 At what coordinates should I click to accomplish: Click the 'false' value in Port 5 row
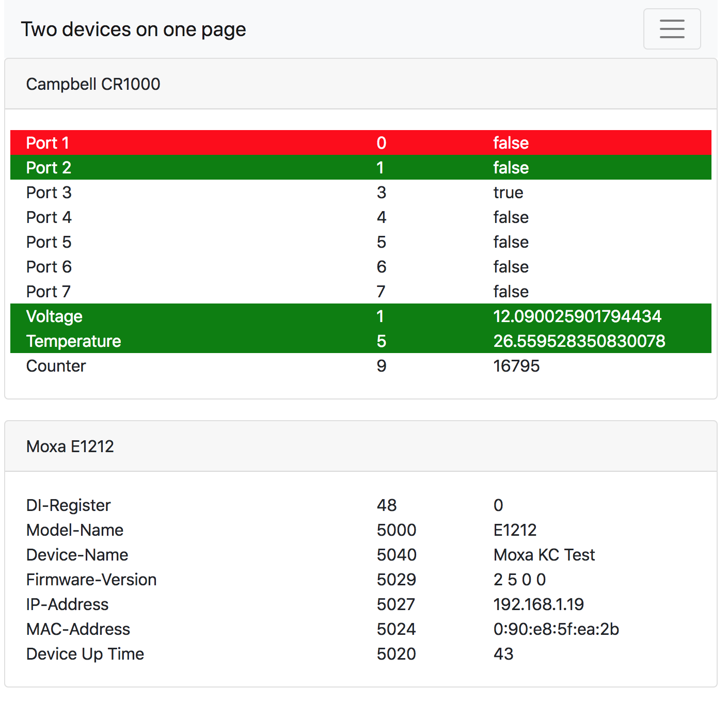click(511, 242)
